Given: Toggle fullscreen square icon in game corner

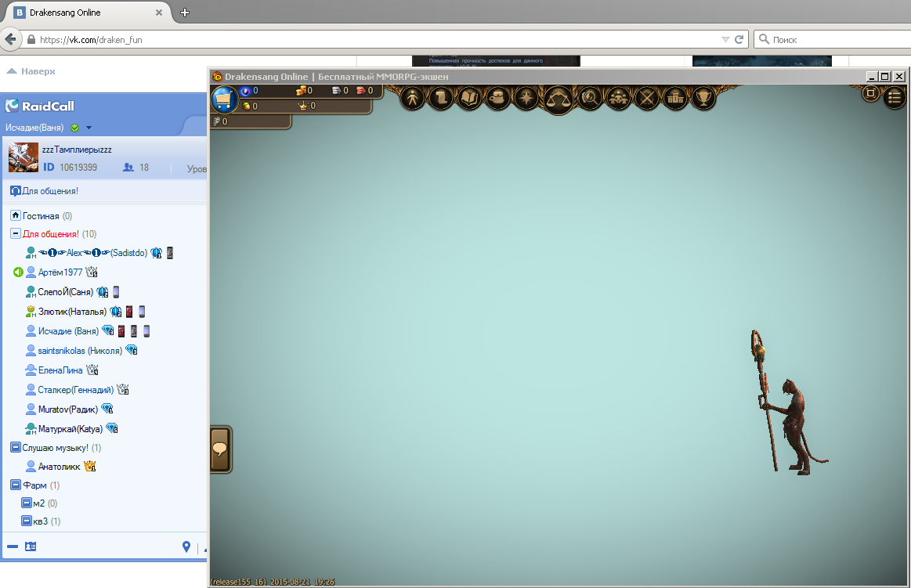Looking at the screenshot, I should (870, 93).
